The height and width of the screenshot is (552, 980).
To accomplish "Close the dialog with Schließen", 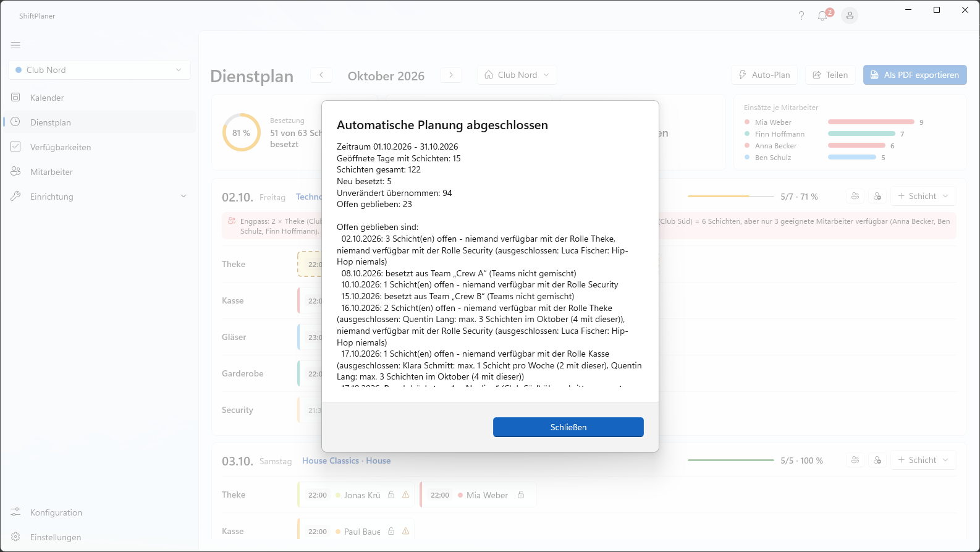I will (x=568, y=427).
